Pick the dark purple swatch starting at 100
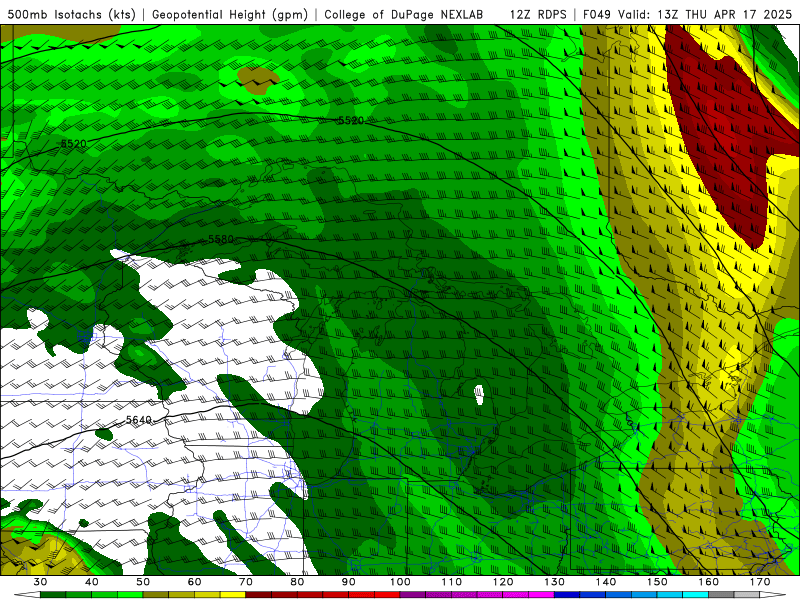Screen dimensions: 800x600 click(413, 595)
